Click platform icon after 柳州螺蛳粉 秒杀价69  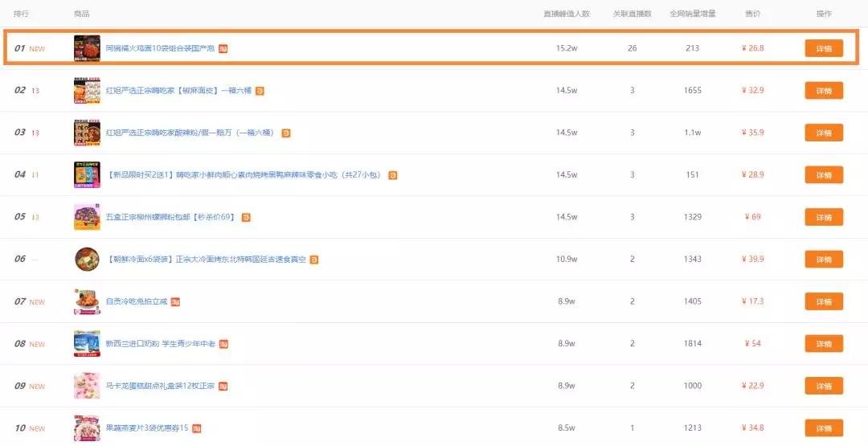click(x=247, y=218)
